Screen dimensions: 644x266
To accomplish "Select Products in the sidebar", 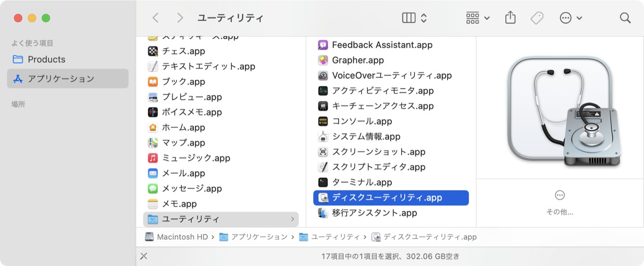I will (68, 59).
